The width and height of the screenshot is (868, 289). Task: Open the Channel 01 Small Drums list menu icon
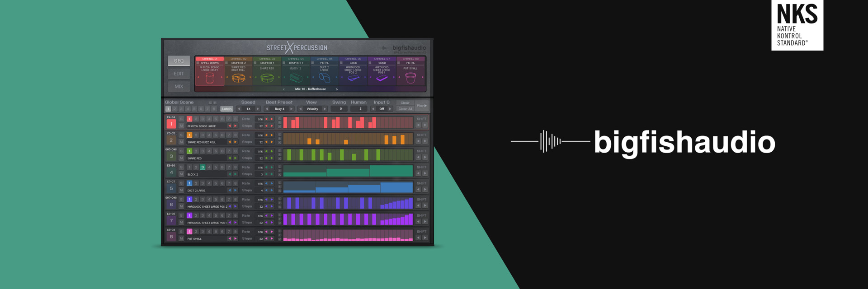[198, 63]
